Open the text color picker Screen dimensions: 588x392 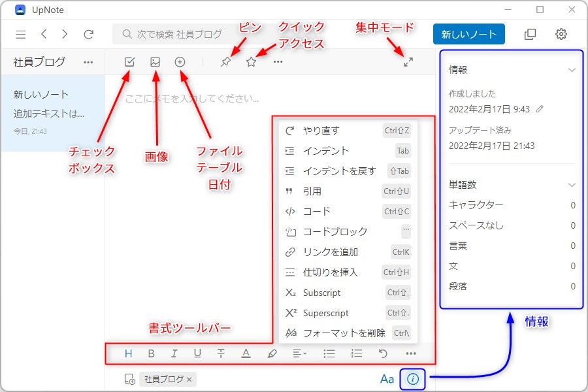[x=246, y=353]
